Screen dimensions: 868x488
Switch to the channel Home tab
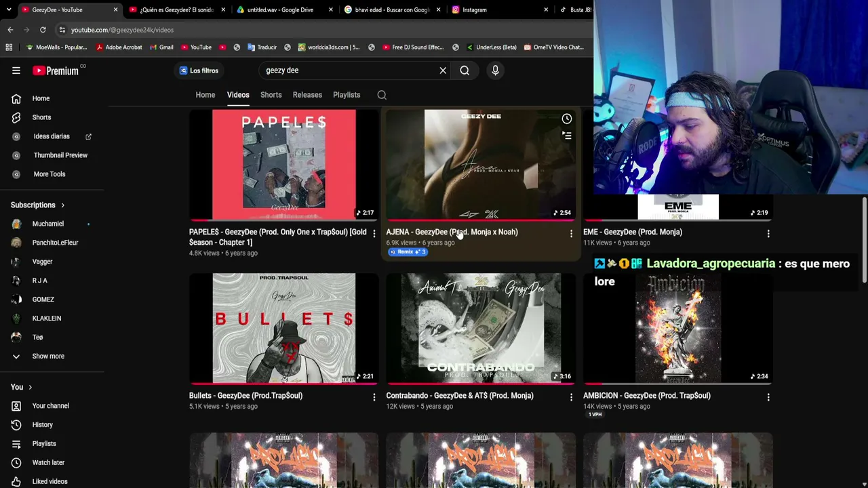pos(205,95)
